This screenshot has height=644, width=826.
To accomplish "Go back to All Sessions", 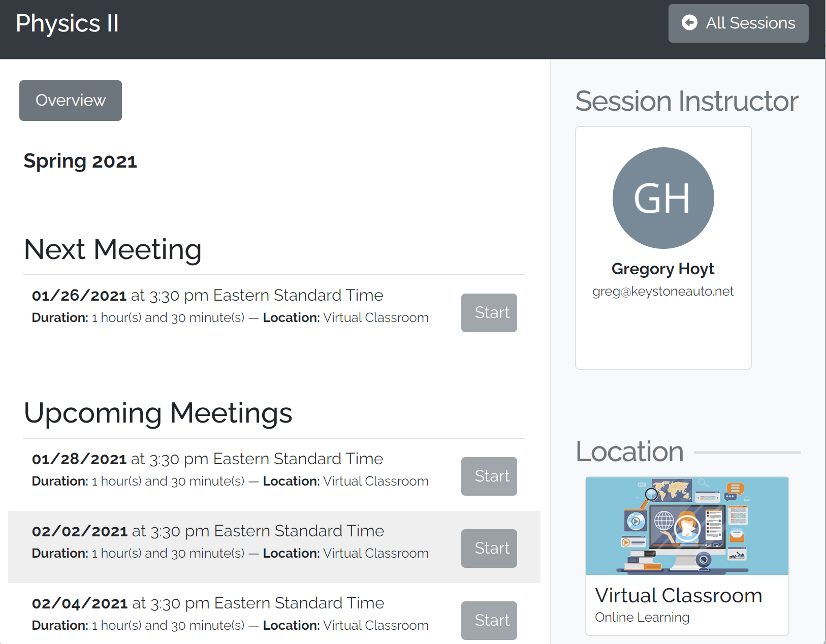I will tap(738, 23).
